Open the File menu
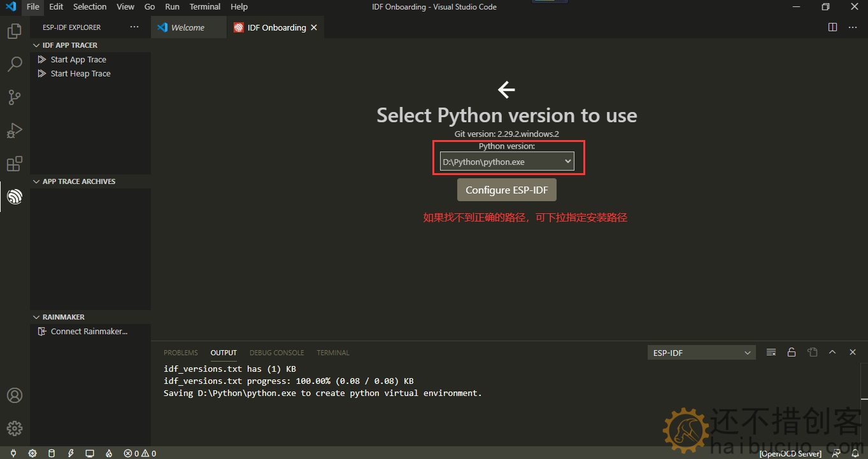868x459 pixels. click(33, 7)
